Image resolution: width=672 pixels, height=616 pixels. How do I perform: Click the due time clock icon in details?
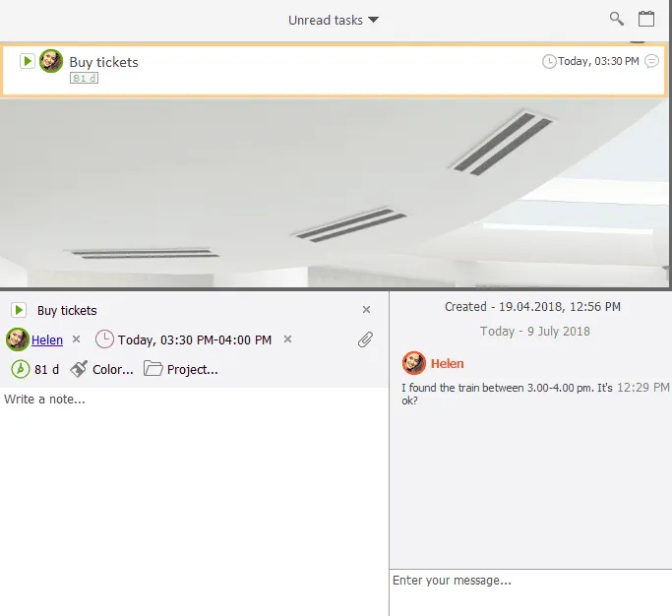104,339
